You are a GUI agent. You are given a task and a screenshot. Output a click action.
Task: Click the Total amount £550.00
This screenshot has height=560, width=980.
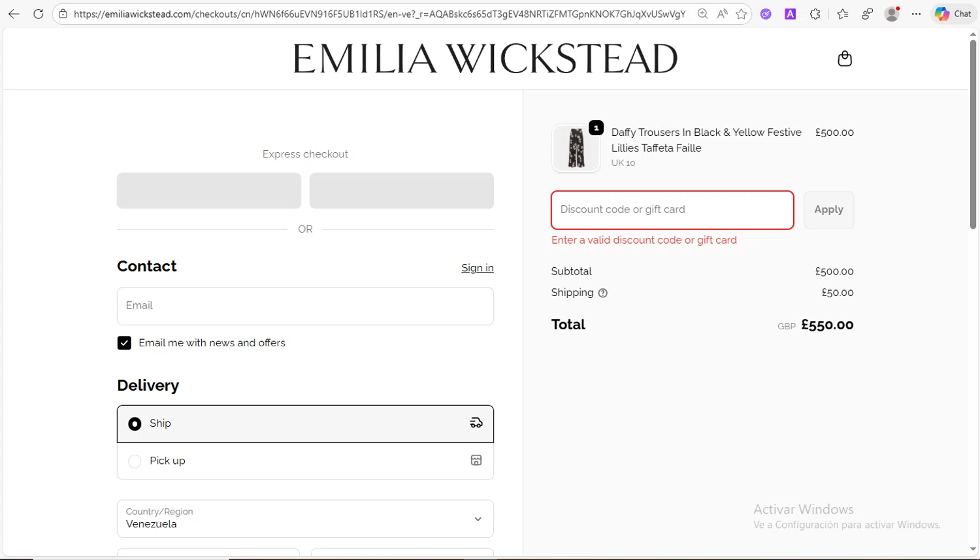(827, 325)
